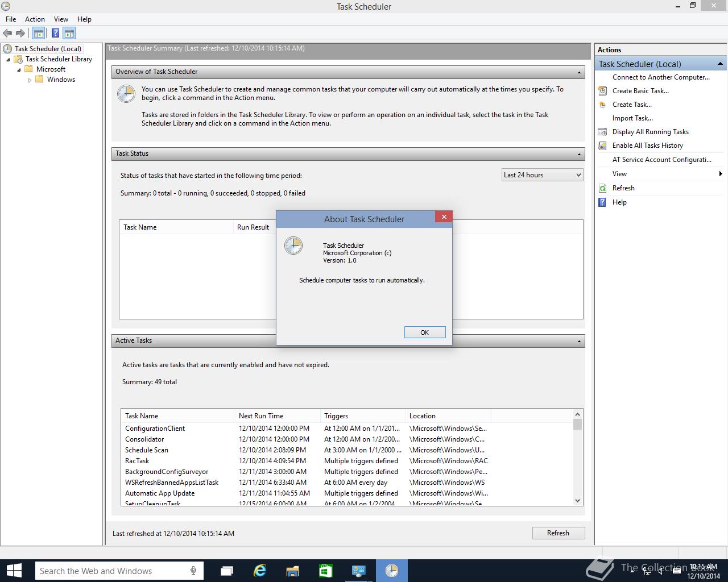
Task: Click Import Task action
Action: point(632,118)
